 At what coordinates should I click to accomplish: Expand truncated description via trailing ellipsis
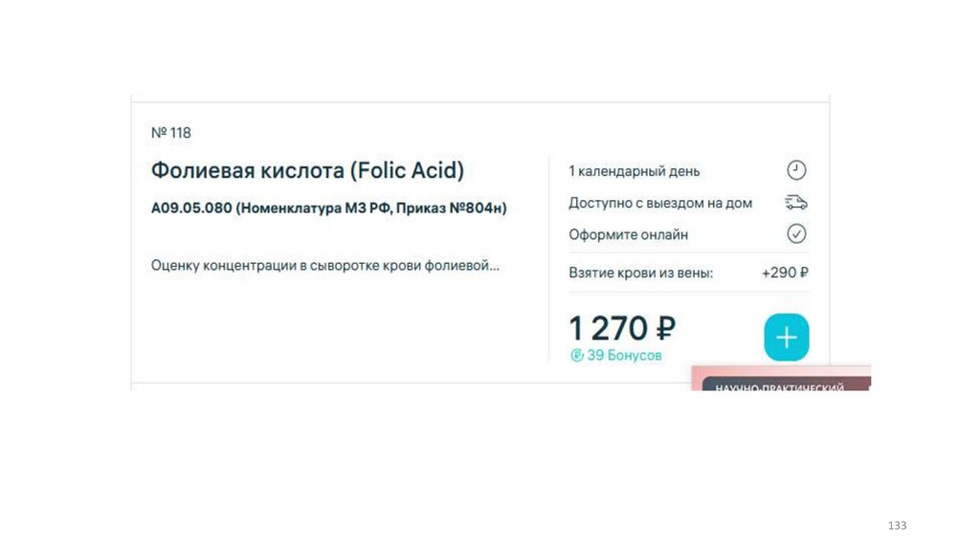point(494,266)
